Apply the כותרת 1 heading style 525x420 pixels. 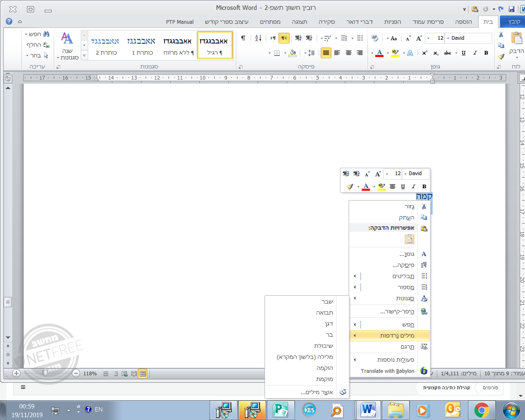142,45
